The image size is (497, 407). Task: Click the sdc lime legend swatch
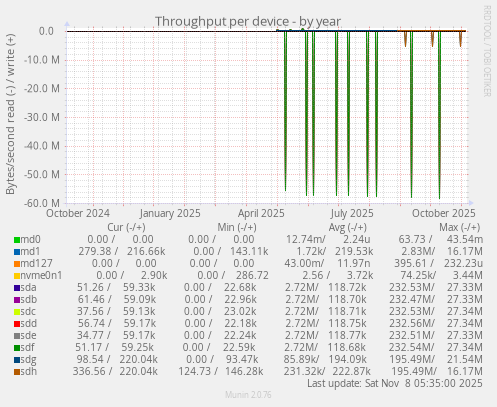[17, 312]
